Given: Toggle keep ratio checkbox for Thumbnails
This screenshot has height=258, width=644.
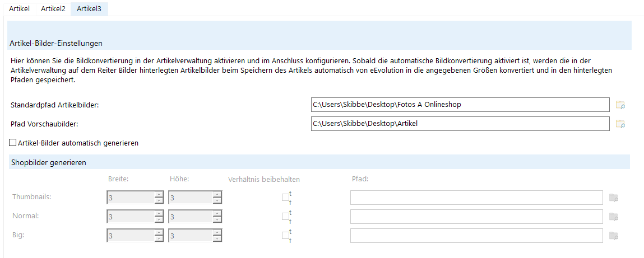Looking at the screenshot, I should (x=285, y=198).
